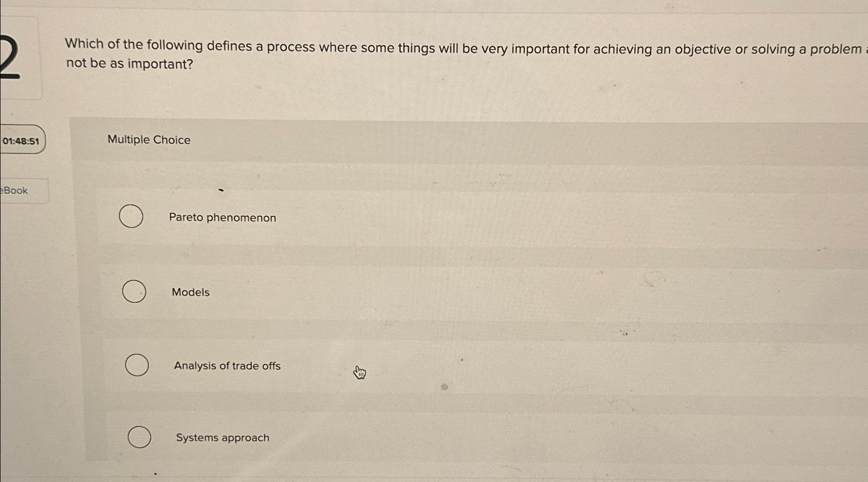This screenshot has height=482, width=868.
Task: Click the Multiple Choice section label
Action: point(148,140)
